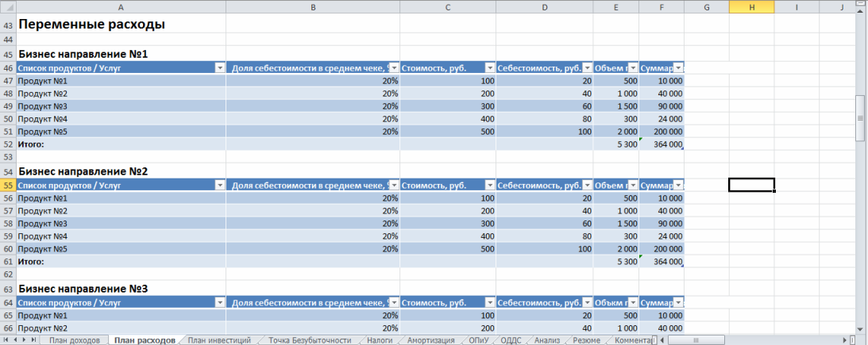868x345 pixels.
Task: Expand 'Себестоимость, руб.' filter in row 46
Action: pos(587,68)
